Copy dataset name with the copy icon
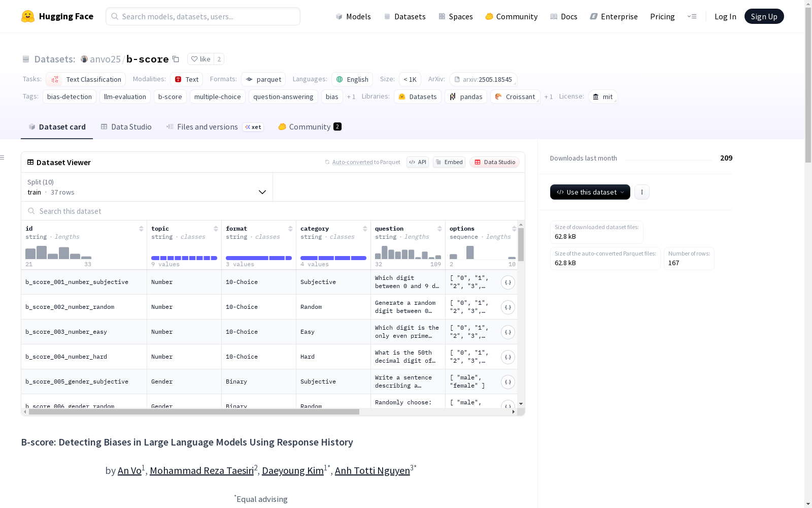Screen dimensions: 812x508 pos(176,59)
